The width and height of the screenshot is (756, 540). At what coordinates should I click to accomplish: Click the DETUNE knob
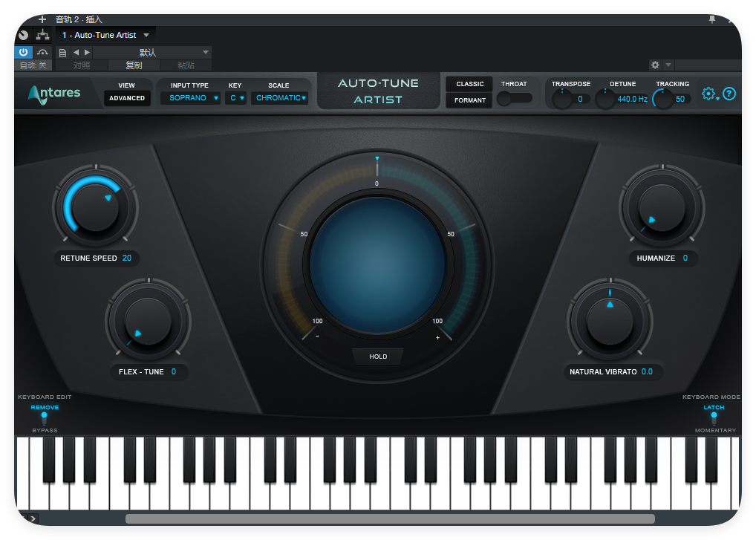click(605, 100)
